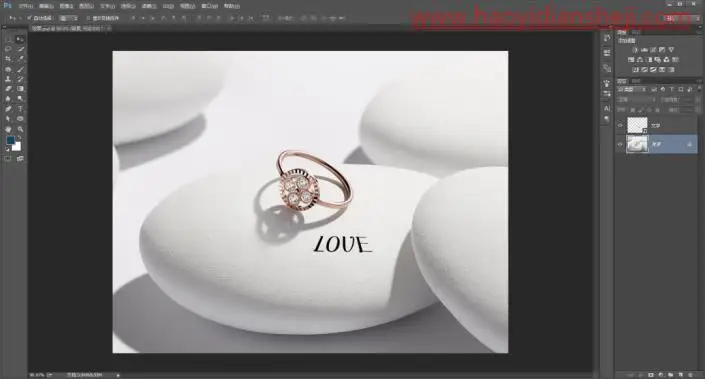Hide the top text layer via eye icon
Screen dimensions: 705x379
(620, 125)
